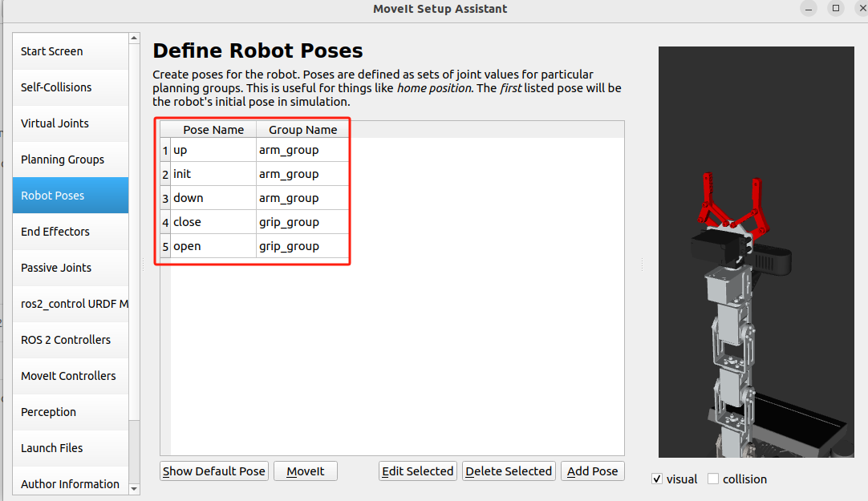868x501 pixels.
Task: Select the 'up' pose name cell
Action: point(213,150)
